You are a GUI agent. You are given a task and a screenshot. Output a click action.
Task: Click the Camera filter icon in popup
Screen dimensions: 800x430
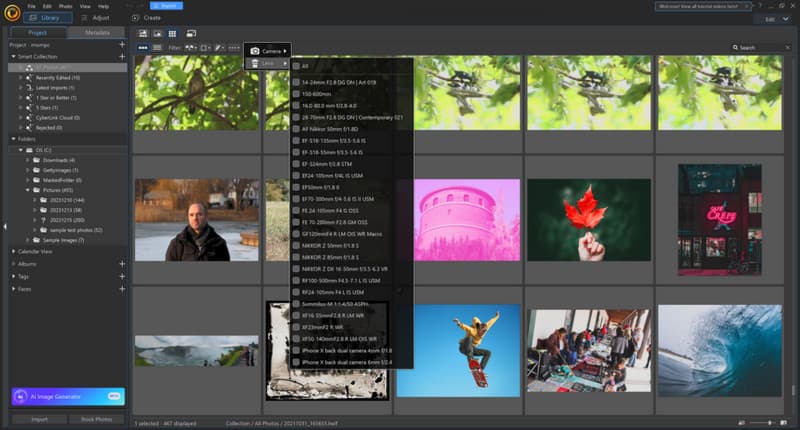(x=256, y=50)
